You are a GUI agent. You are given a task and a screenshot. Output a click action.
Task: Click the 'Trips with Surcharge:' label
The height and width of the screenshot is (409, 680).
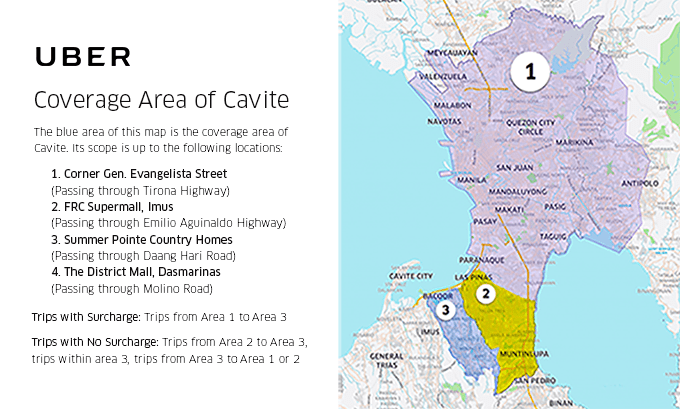(86, 317)
